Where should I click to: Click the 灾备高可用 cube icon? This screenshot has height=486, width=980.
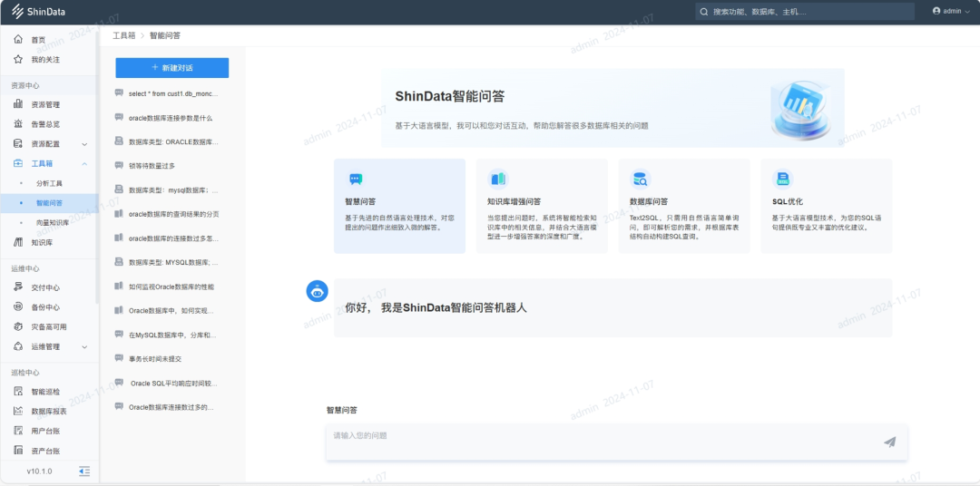click(18, 326)
